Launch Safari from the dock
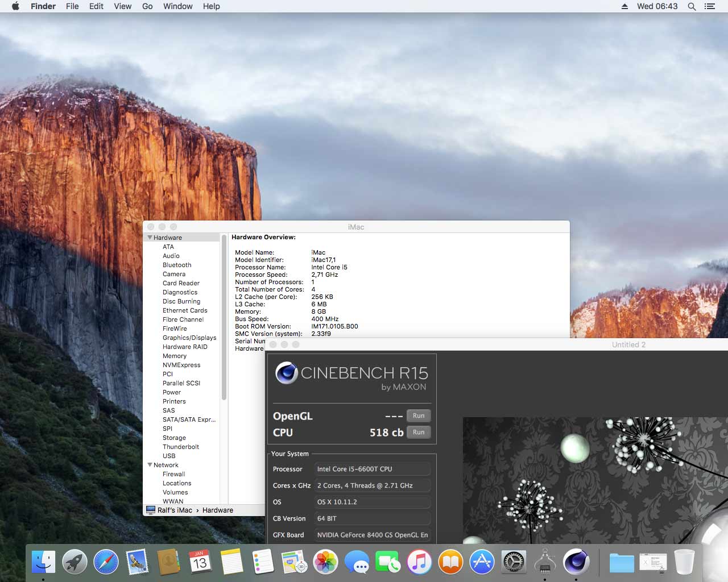This screenshot has width=728, height=582. [106, 562]
